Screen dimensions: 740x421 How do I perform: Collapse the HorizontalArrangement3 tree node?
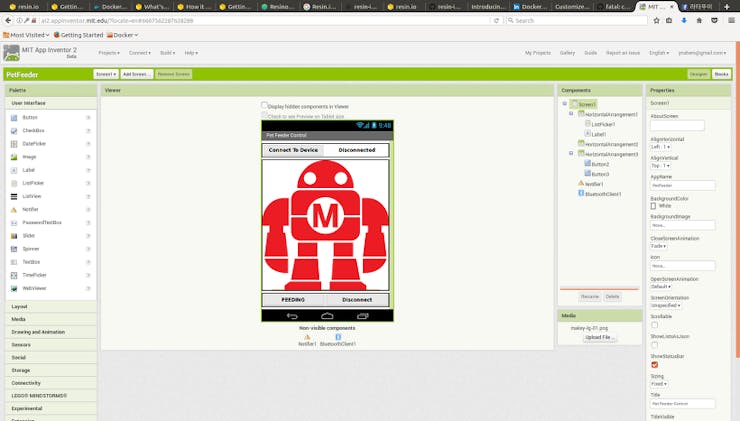point(571,153)
